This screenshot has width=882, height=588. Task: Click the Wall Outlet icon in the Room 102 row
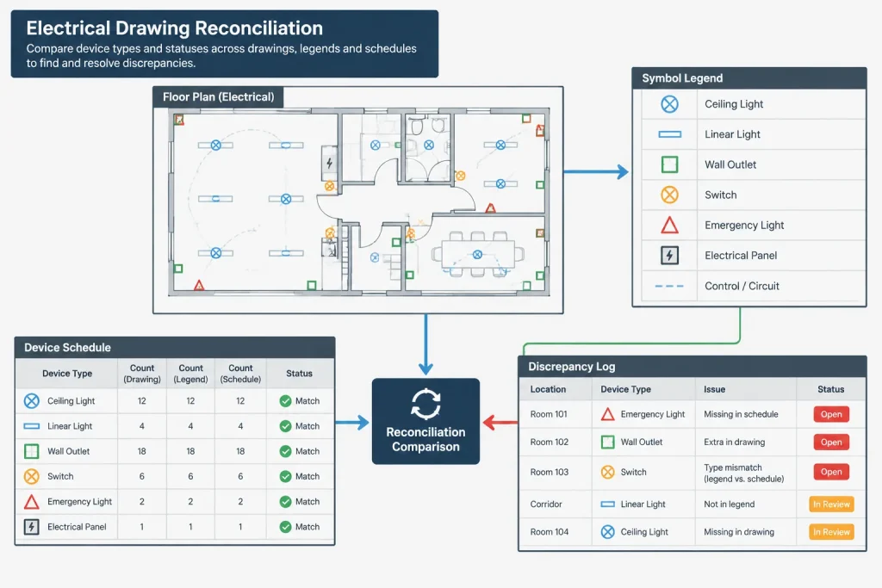607,442
